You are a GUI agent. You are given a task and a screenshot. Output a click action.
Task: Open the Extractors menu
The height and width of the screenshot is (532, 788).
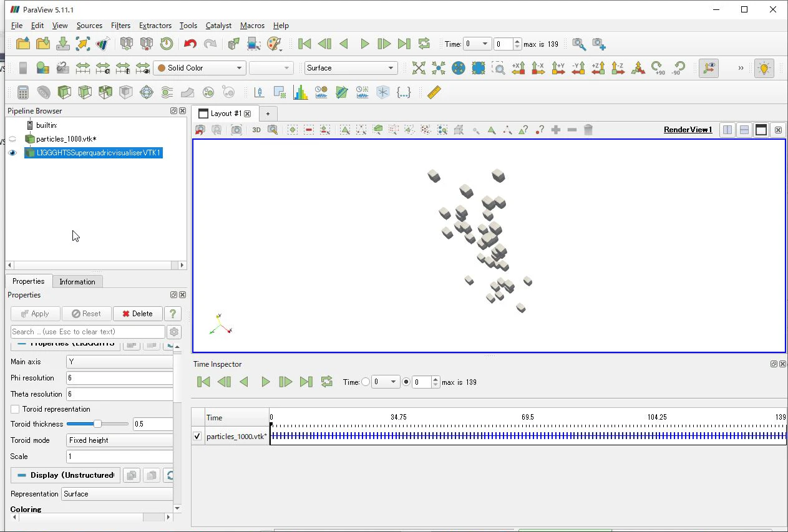[x=155, y=26]
